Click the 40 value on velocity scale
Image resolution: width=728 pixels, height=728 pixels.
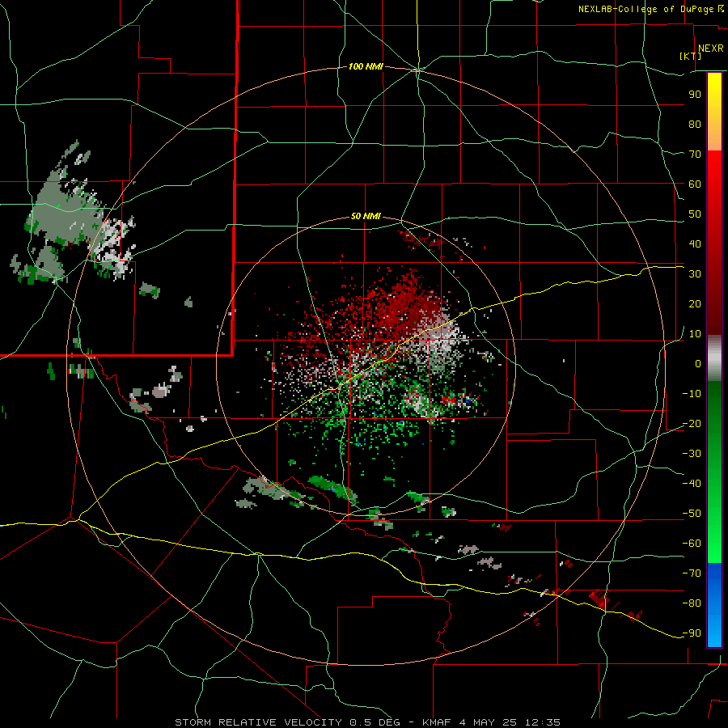click(695, 244)
